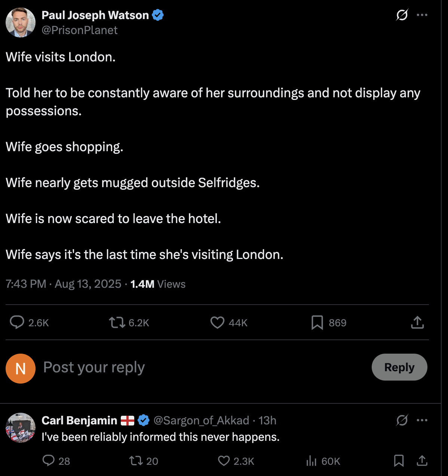Bookmark the main post with 869 bookmarks
Screen dimensions: 448x476
[317, 322]
